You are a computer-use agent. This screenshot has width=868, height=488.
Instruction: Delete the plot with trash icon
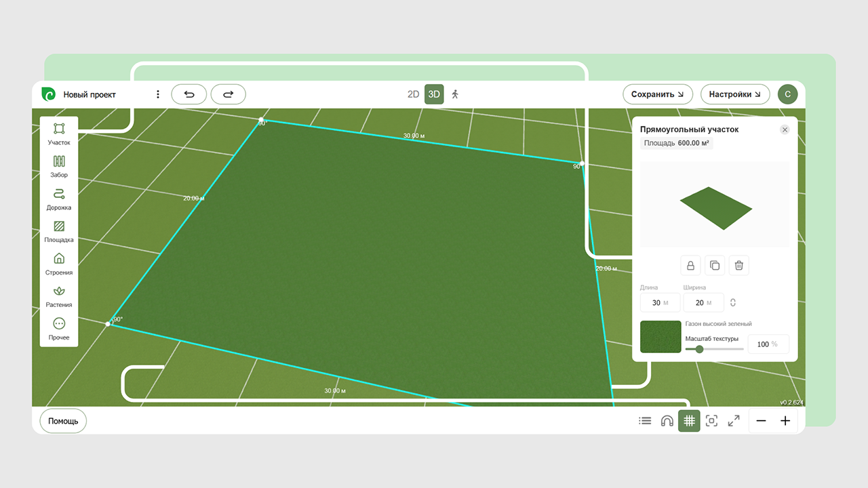(739, 266)
